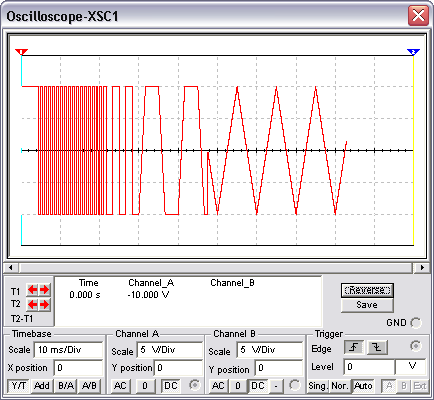Grab the blue T2 cursor marker
Viewport: 434px width, 400px height.
[x=413, y=52]
